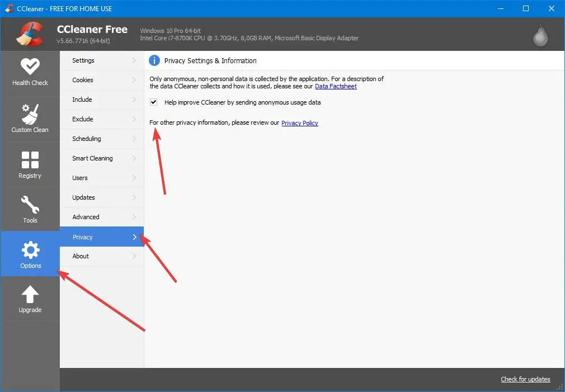Select the Custom Clean broom icon
Screen dimensions: 565x392
[x=30, y=114]
